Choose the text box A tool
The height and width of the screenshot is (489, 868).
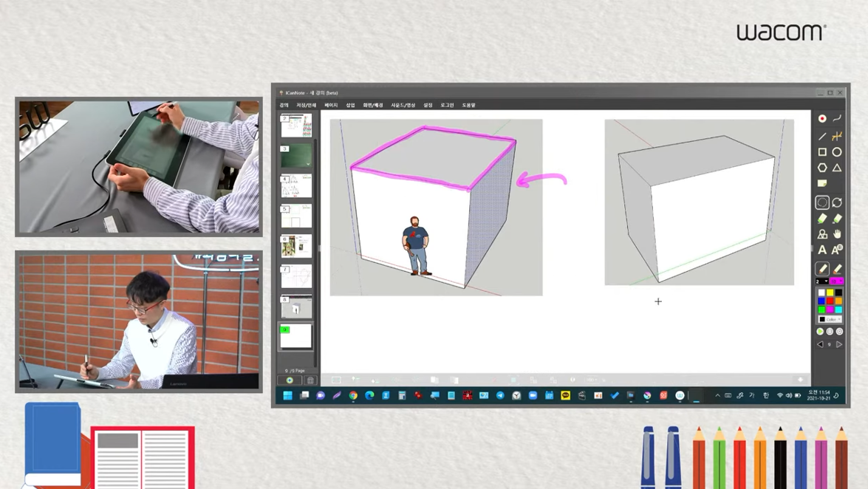pyautogui.click(x=837, y=250)
